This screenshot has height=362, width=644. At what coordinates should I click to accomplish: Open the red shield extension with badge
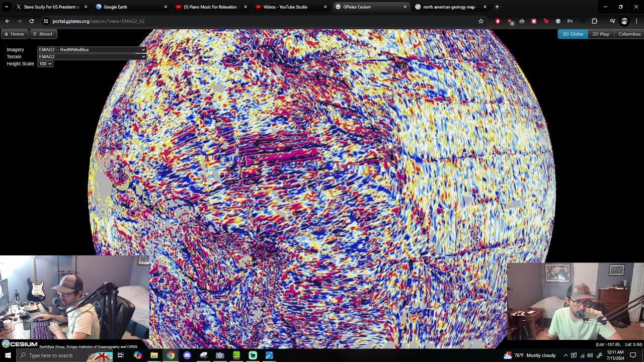tap(510, 21)
